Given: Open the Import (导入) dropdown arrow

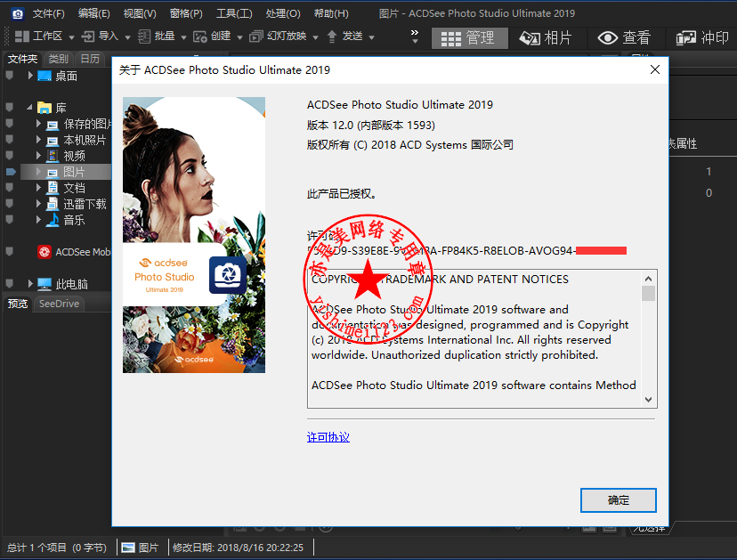Looking at the screenshot, I should (x=127, y=37).
